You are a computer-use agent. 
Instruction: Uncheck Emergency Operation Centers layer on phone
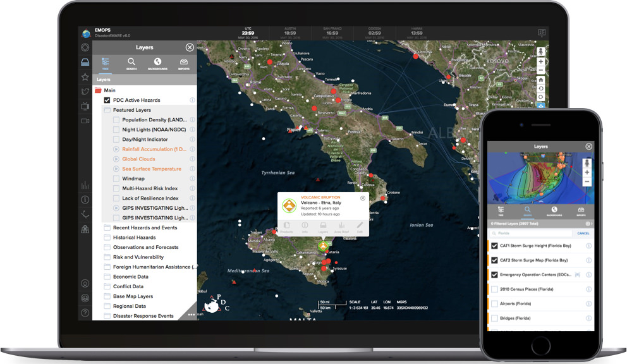(495, 275)
